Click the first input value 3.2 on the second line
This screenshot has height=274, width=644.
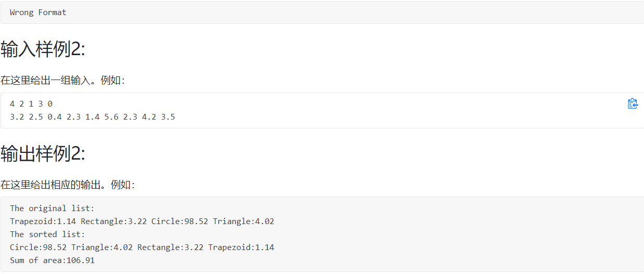17,117
